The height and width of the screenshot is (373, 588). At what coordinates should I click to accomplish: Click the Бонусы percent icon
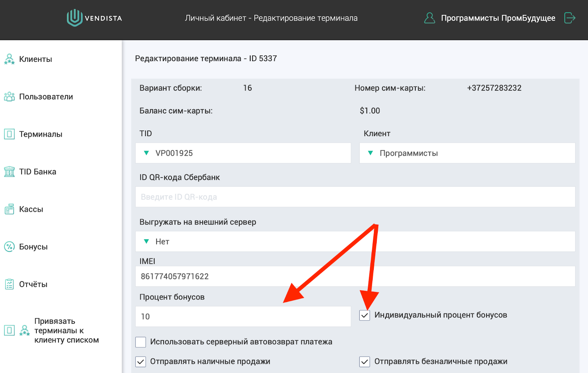pyautogui.click(x=9, y=246)
